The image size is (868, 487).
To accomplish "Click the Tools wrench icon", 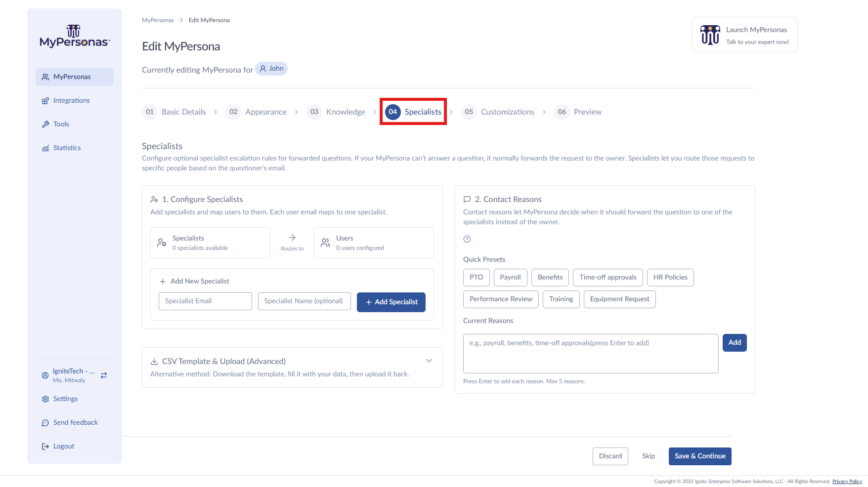I will click(45, 124).
